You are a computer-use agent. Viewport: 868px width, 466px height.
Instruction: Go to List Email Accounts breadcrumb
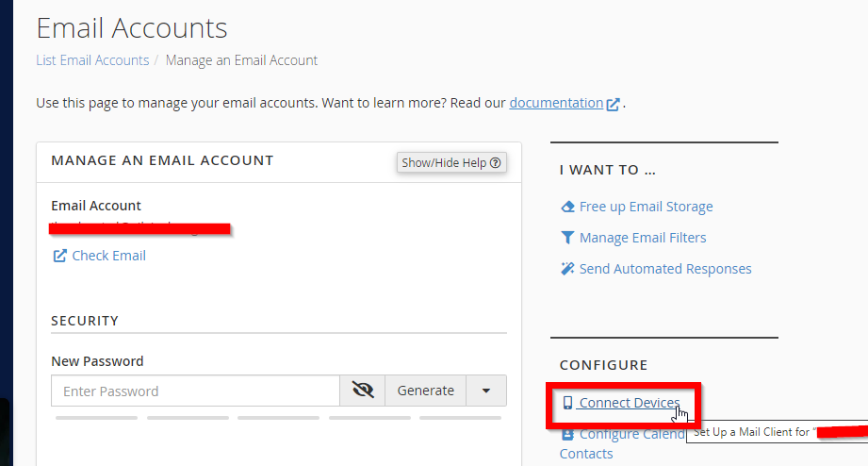[x=92, y=59]
